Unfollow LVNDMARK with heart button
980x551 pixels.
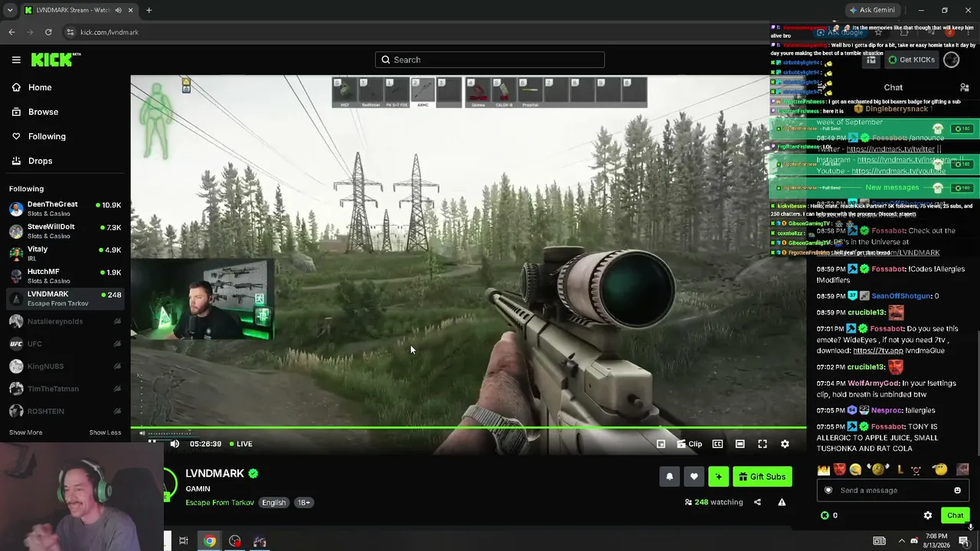(x=694, y=477)
